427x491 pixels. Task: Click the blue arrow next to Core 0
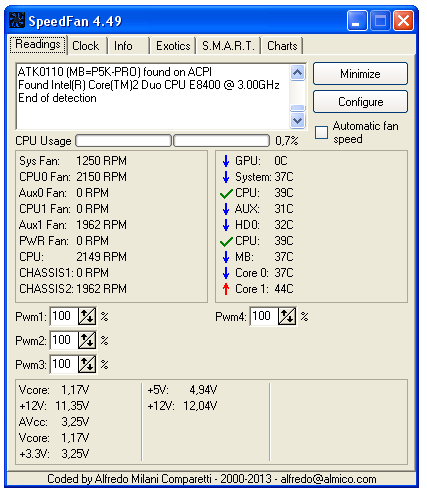(x=226, y=273)
